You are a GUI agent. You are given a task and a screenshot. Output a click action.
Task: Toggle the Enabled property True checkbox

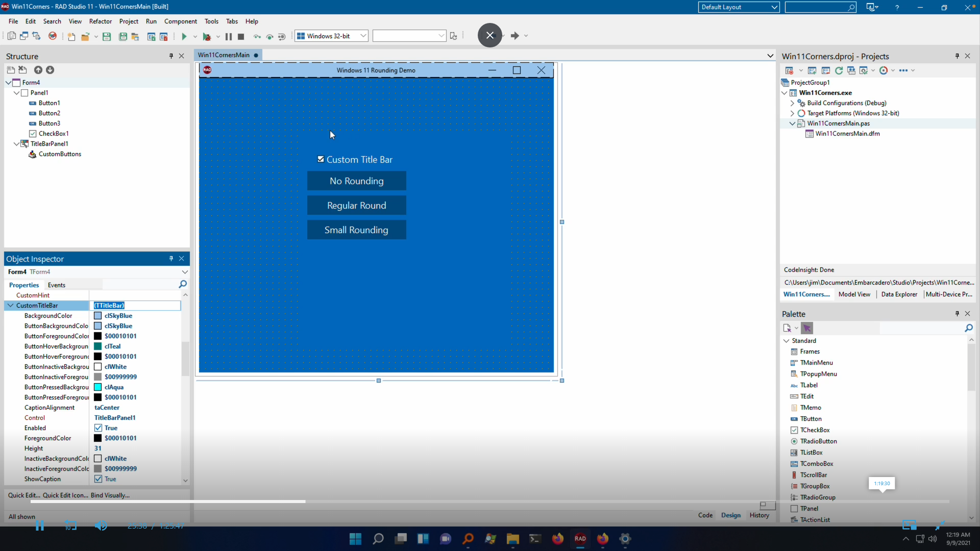point(99,428)
